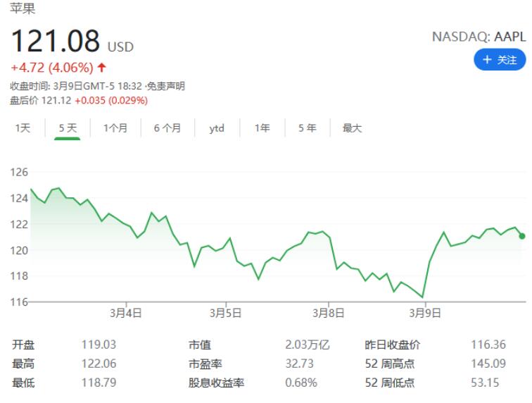Click the 3月8日 date axis label
The height and width of the screenshot is (403, 532).
[328, 313]
